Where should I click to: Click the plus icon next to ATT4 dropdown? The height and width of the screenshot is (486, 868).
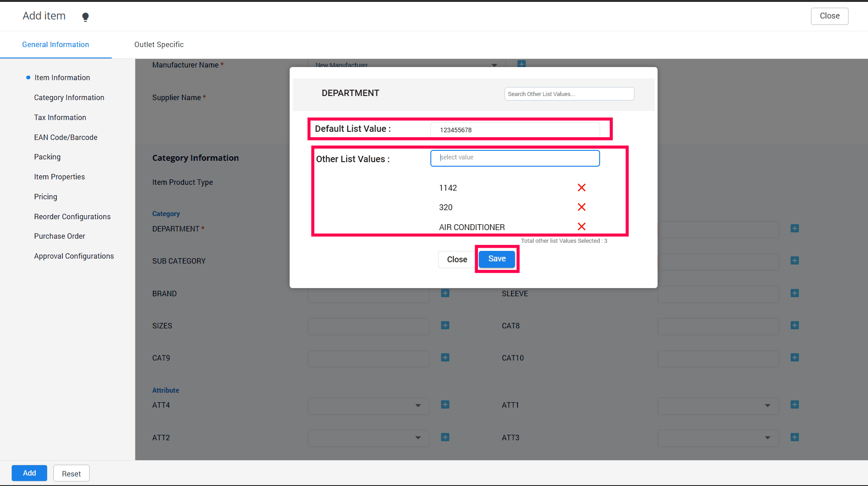[445, 404]
